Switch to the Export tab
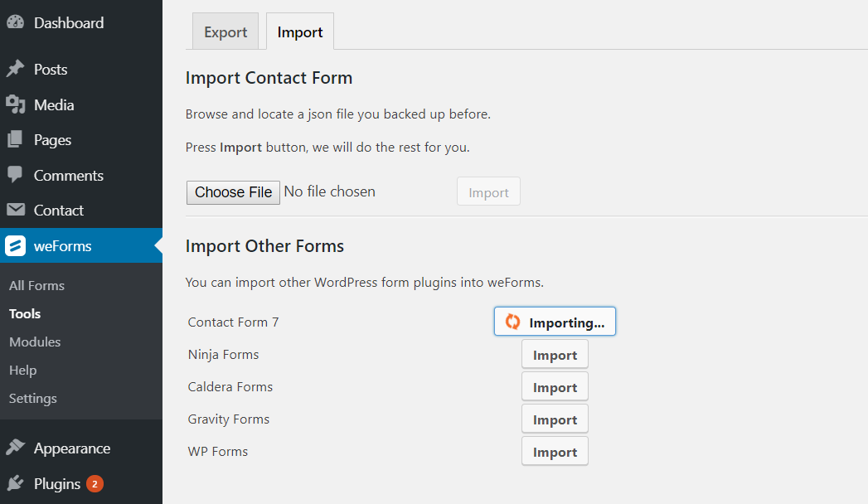This screenshot has width=868, height=504. (x=225, y=31)
